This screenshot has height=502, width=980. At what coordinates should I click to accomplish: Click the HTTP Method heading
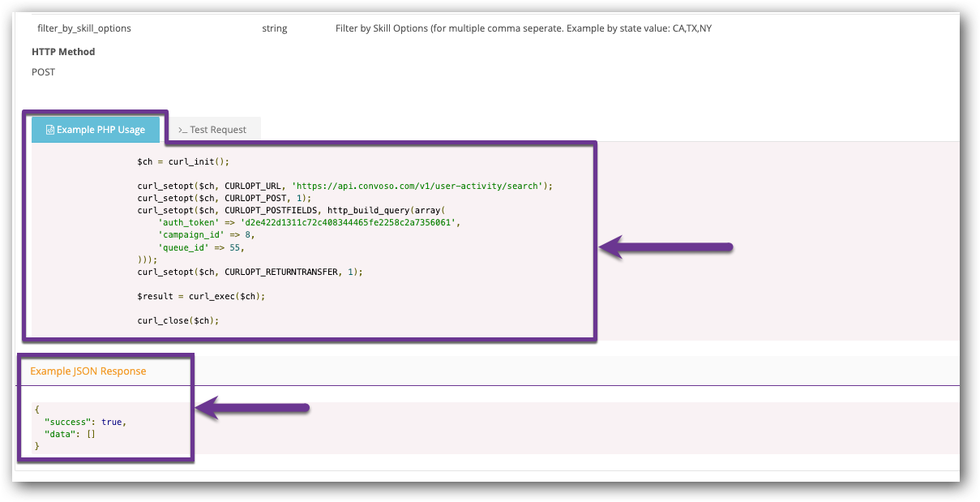63,52
